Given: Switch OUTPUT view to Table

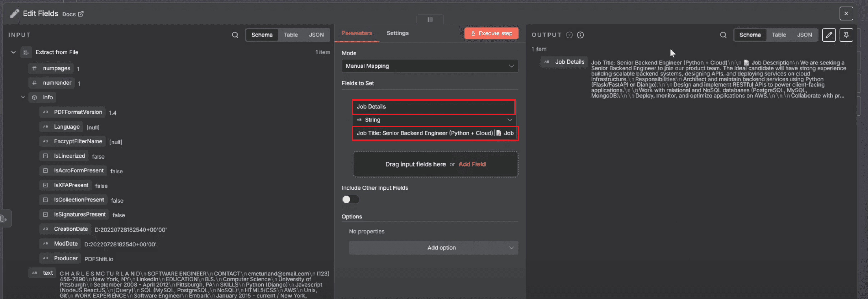Looking at the screenshot, I should pyautogui.click(x=779, y=35).
